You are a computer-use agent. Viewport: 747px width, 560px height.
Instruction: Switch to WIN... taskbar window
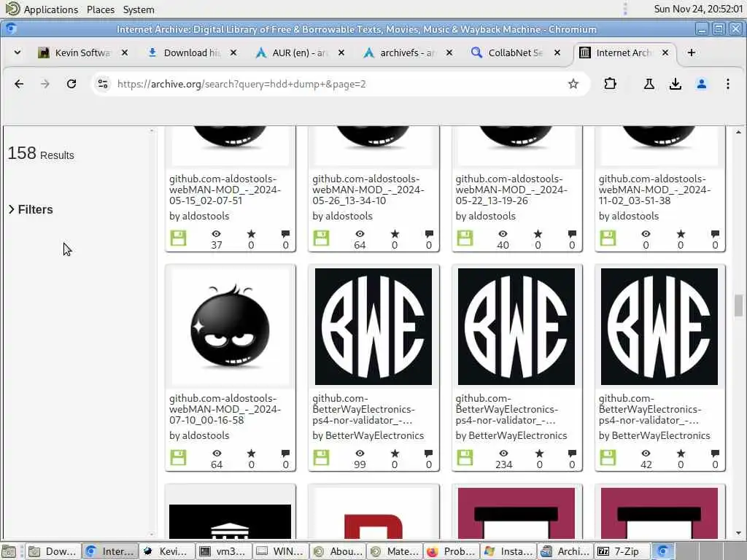point(280,551)
